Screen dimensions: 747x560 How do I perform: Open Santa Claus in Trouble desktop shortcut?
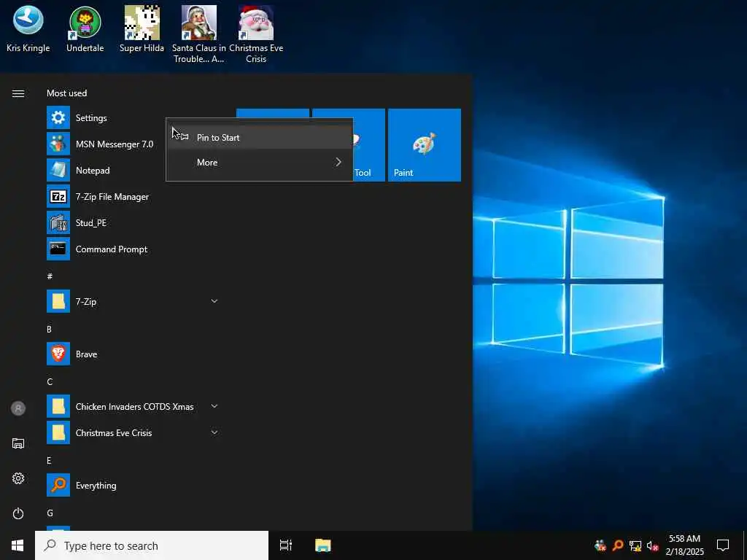[x=198, y=34]
